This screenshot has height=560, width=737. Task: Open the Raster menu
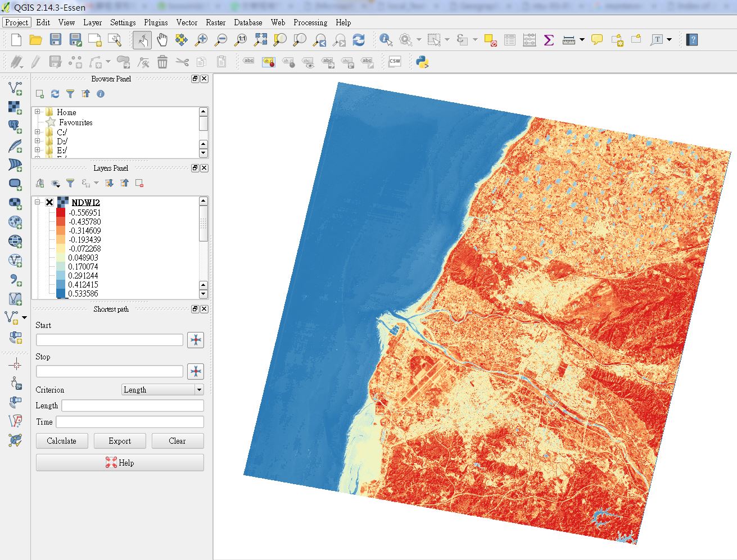coord(216,22)
